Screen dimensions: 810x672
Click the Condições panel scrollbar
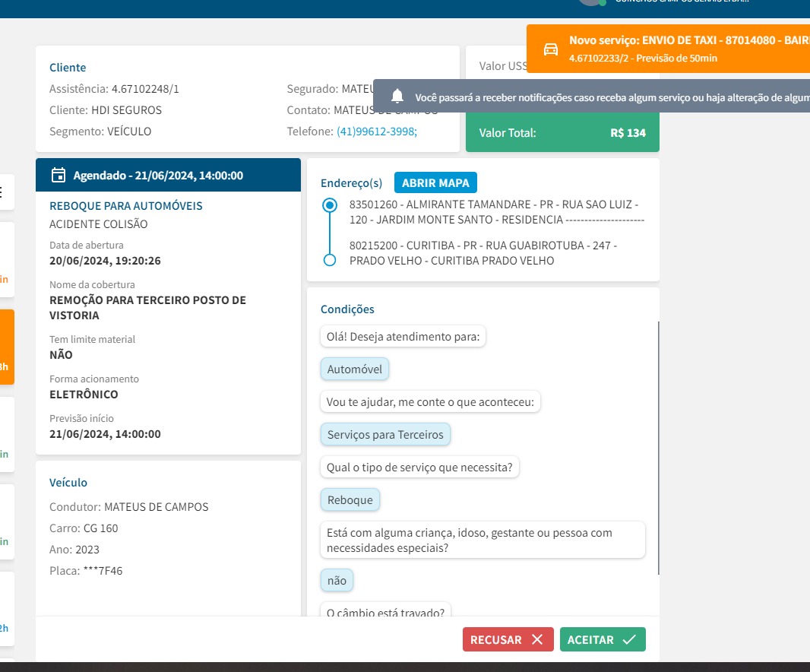(658, 448)
